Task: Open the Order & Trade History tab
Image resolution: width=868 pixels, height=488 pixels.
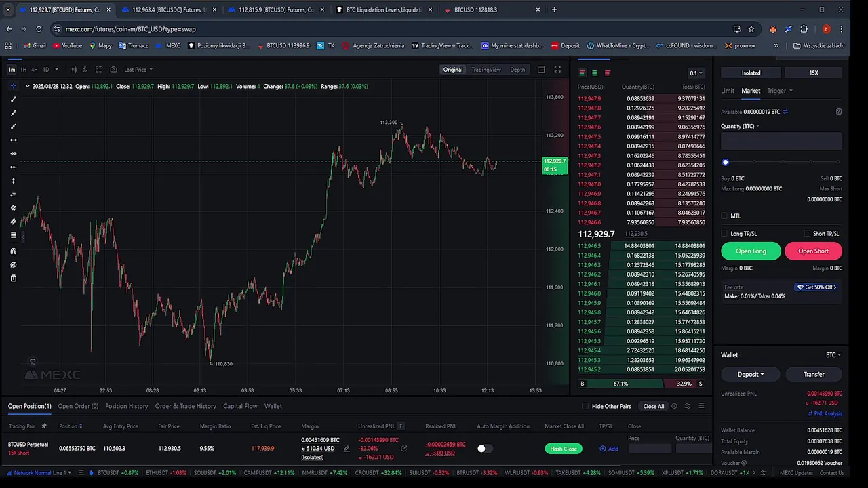Action: (x=186, y=406)
